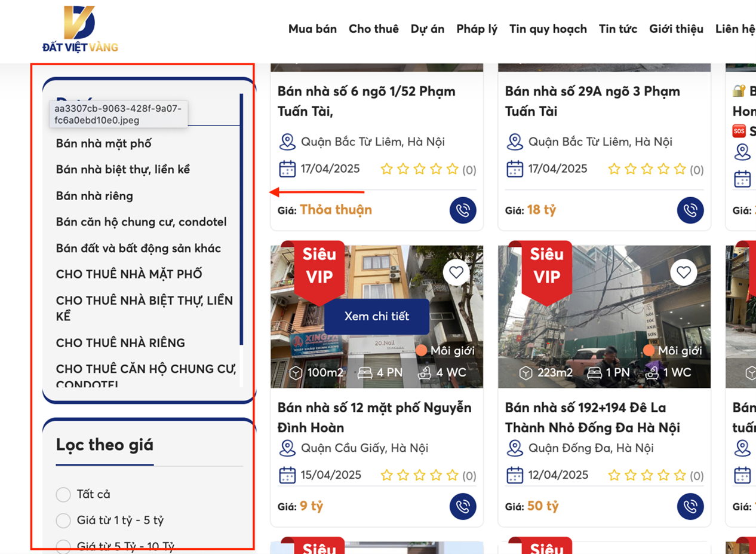Click the 50 tỷ price

(x=543, y=507)
